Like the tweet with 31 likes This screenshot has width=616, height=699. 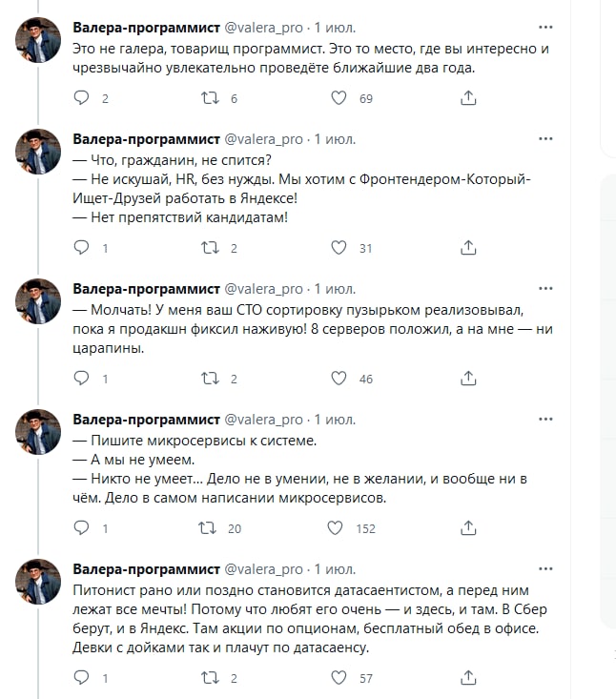339,247
